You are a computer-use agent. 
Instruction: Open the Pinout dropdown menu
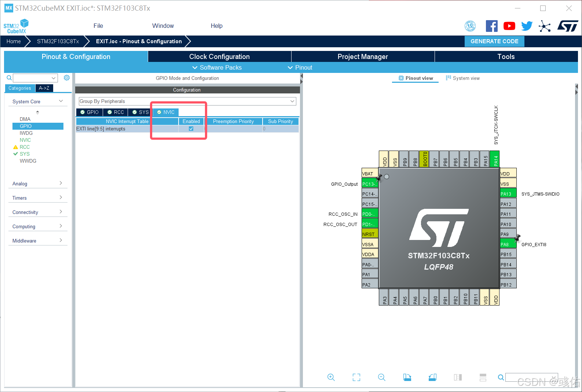300,67
